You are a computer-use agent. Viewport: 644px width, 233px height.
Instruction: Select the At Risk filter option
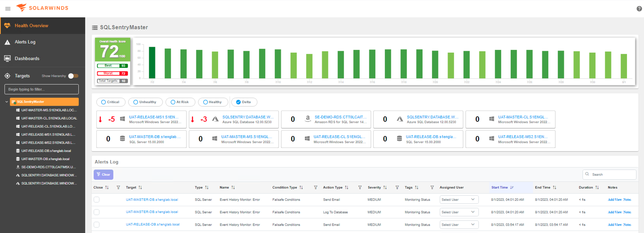pyautogui.click(x=180, y=102)
